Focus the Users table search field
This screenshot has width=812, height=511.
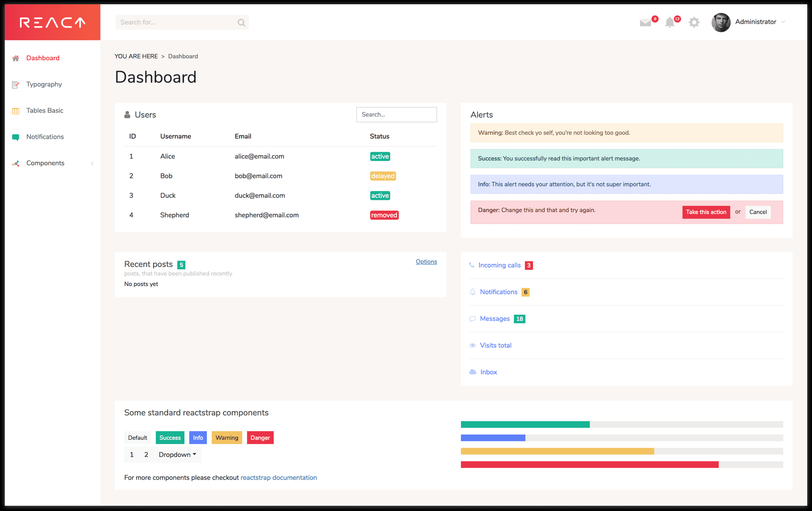[396, 115]
